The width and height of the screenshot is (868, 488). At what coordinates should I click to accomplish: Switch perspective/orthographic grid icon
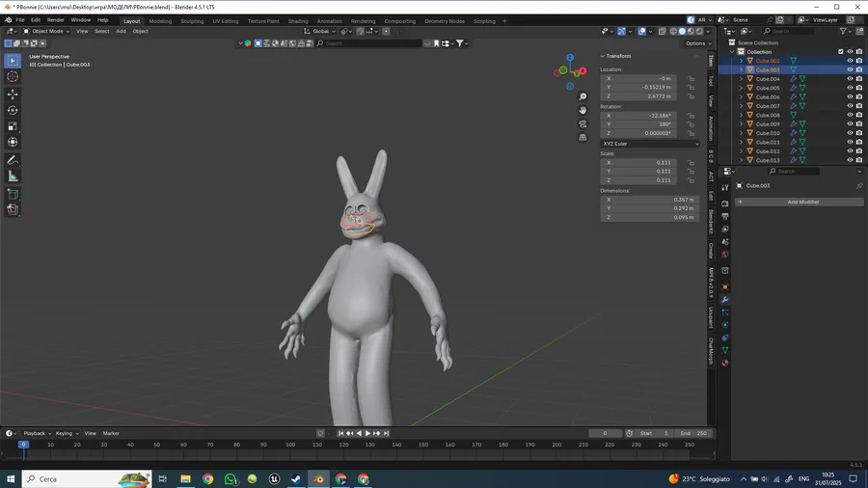coord(583,137)
